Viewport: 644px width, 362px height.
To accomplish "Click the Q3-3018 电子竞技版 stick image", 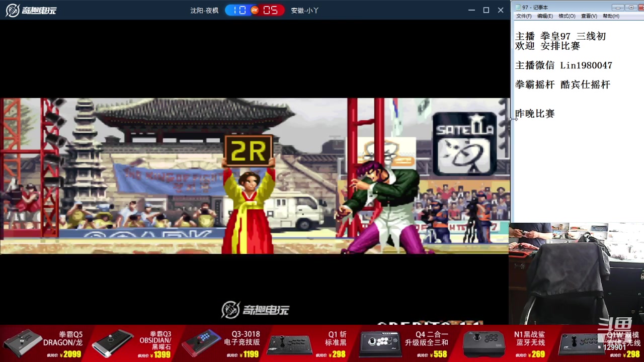I will (x=201, y=343).
